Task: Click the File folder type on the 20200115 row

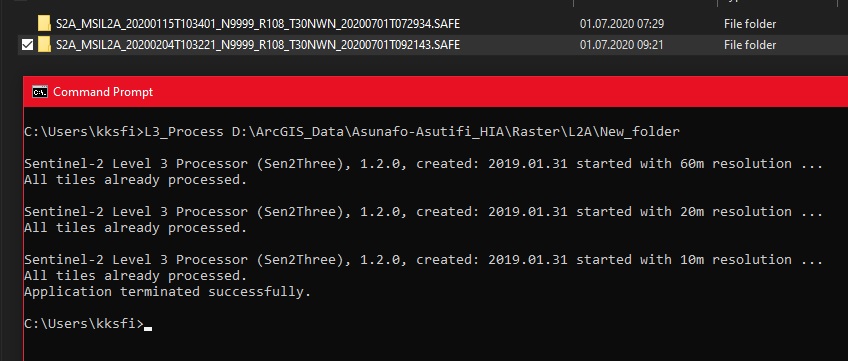Action: click(750, 24)
